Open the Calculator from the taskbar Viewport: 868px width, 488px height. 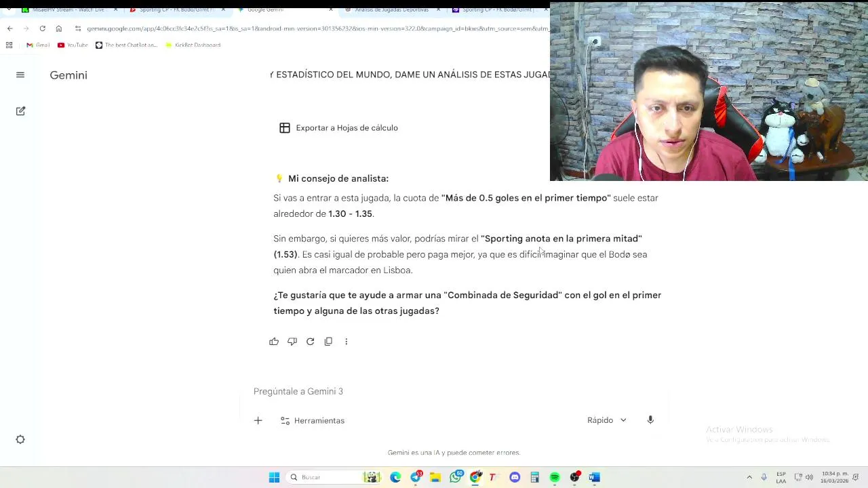coord(535,477)
